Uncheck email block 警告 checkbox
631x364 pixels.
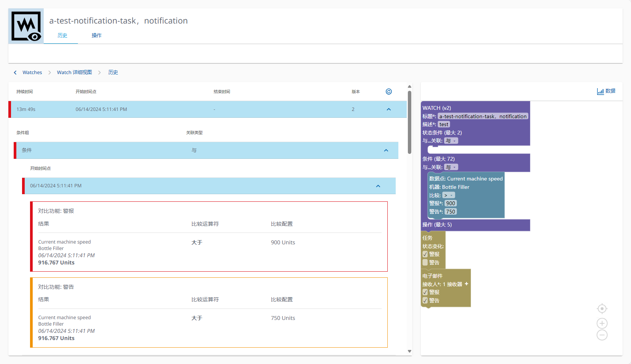coord(425,301)
